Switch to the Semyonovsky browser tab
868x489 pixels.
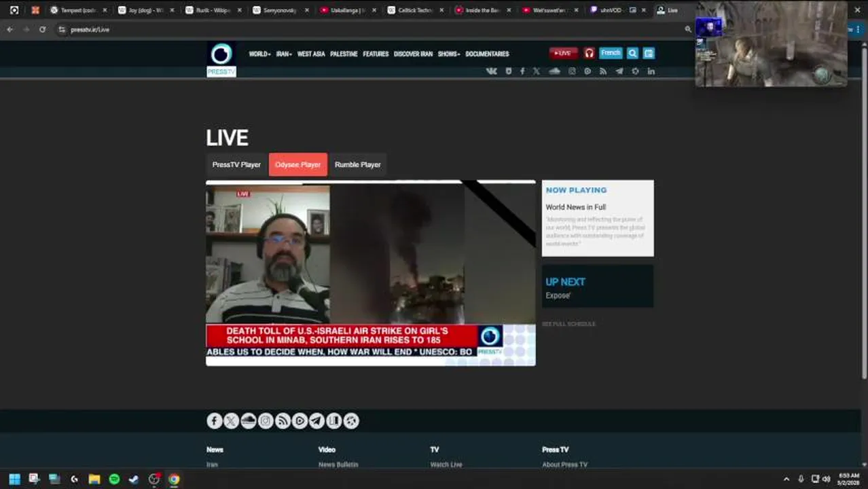click(280, 10)
